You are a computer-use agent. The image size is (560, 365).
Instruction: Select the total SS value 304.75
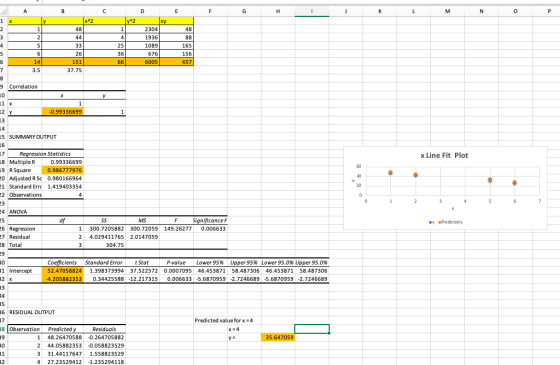tap(105, 245)
